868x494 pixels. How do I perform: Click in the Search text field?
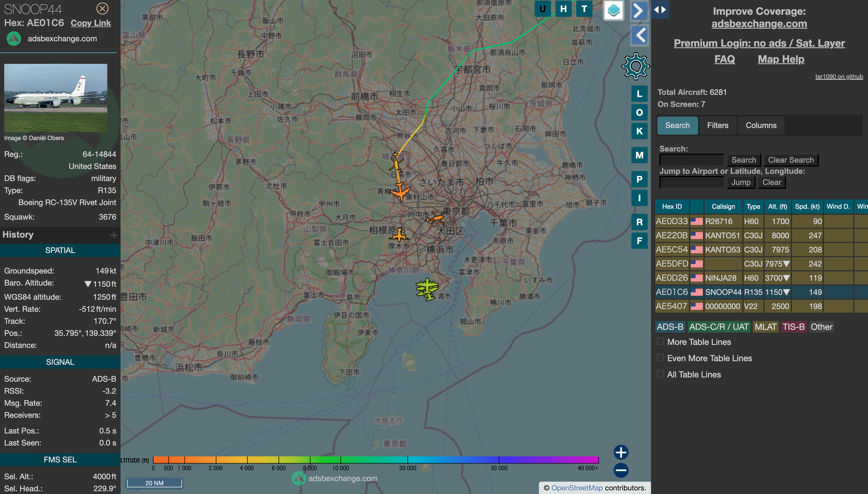click(691, 160)
